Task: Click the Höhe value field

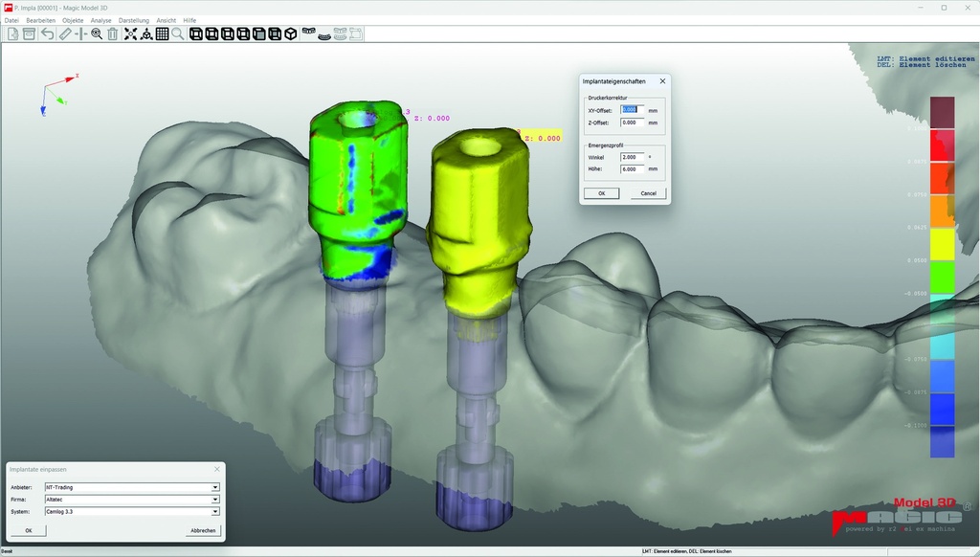Action: tap(632, 169)
